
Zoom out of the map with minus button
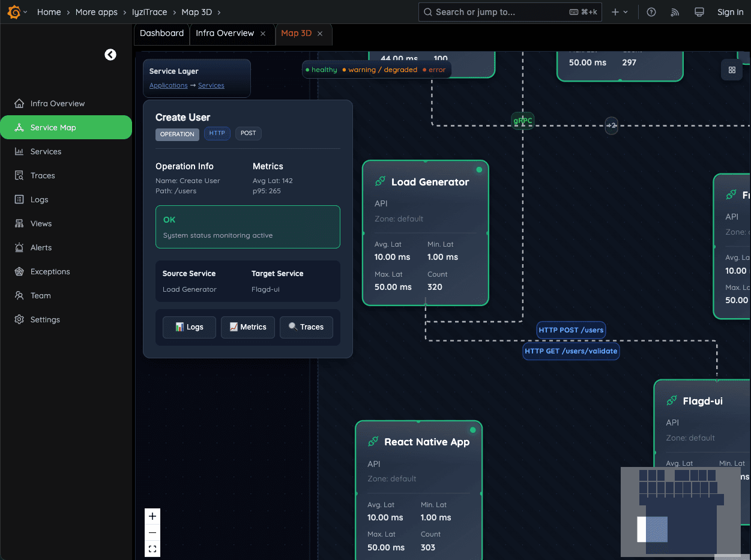click(152, 532)
